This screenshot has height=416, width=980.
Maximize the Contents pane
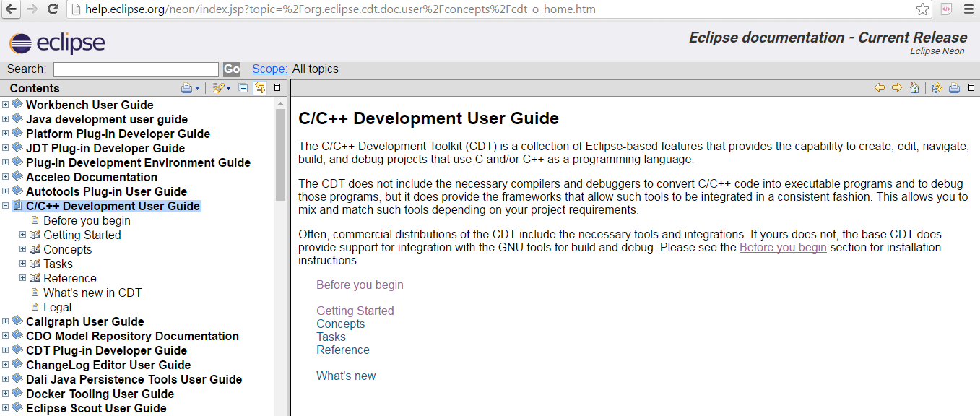(277, 88)
